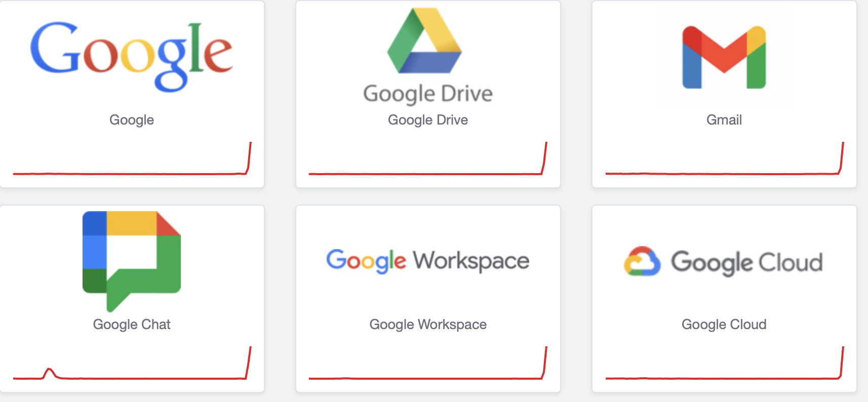Select the Google Cloud text label

[724, 325]
